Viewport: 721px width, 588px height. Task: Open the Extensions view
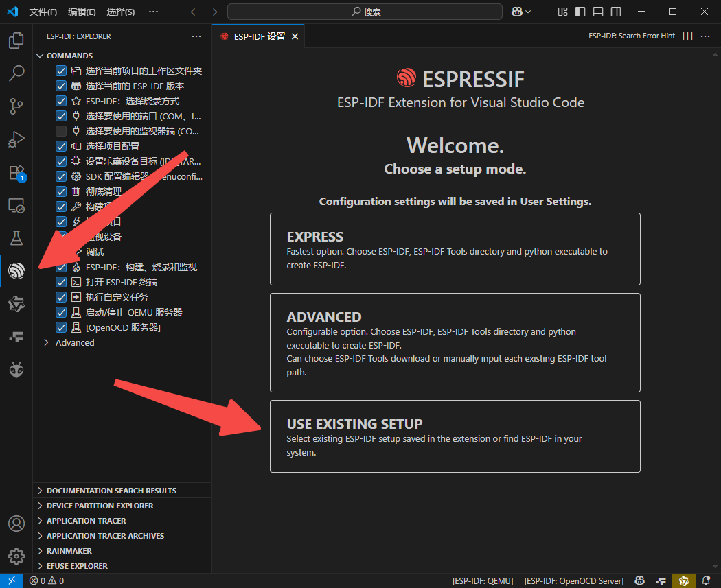(16, 172)
